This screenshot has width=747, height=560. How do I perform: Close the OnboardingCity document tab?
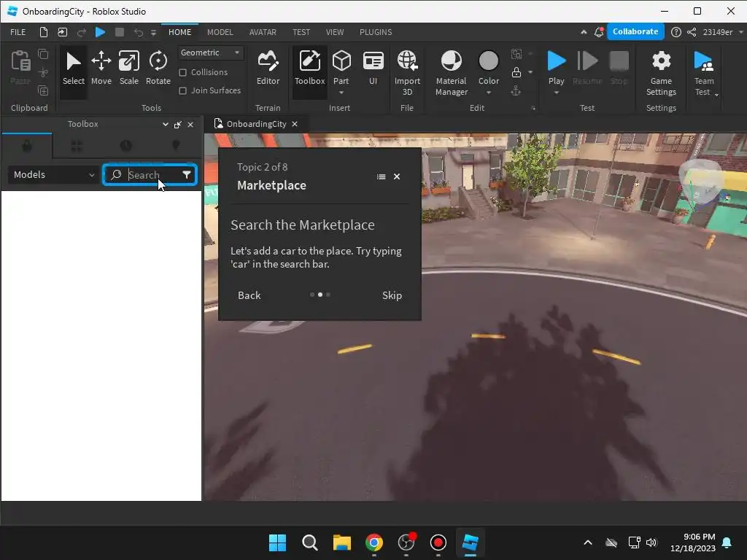tap(295, 124)
